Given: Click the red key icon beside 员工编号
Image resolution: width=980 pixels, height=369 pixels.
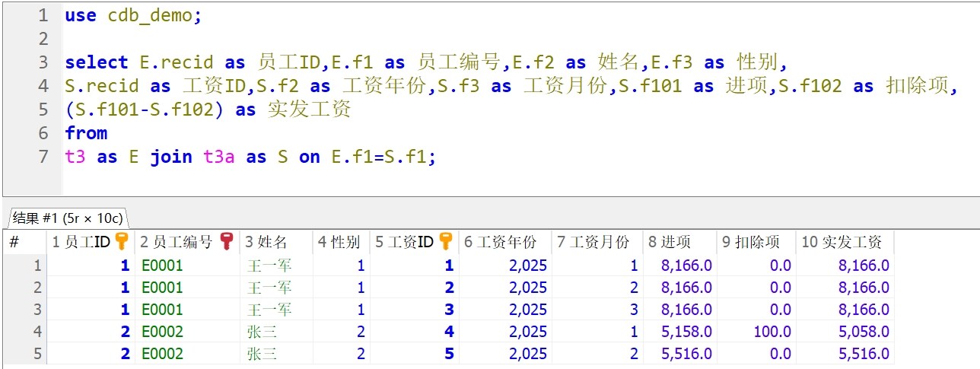Looking at the screenshot, I should (226, 242).
